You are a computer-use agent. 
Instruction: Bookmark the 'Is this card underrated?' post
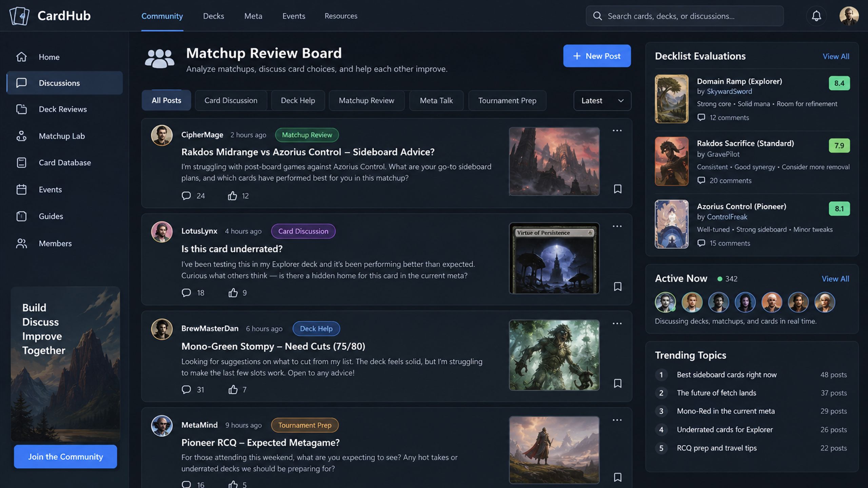click(x=617, y=286)
